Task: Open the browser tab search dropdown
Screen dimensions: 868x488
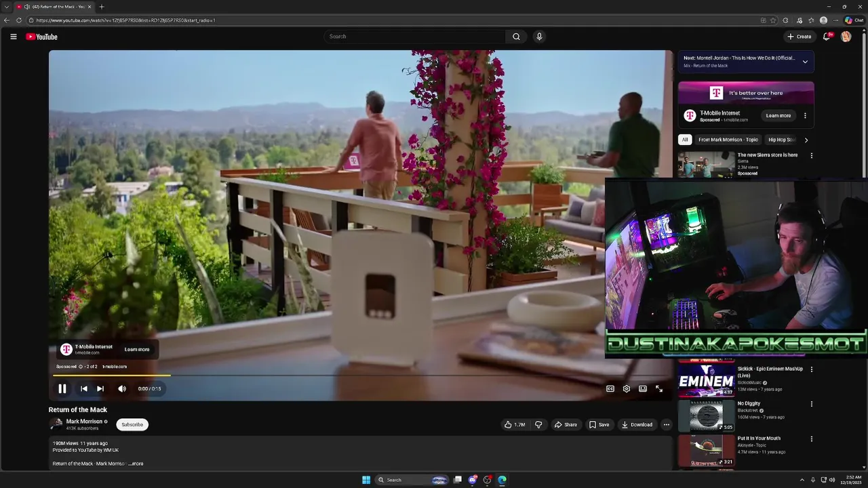Action: (x=7, y=7)
